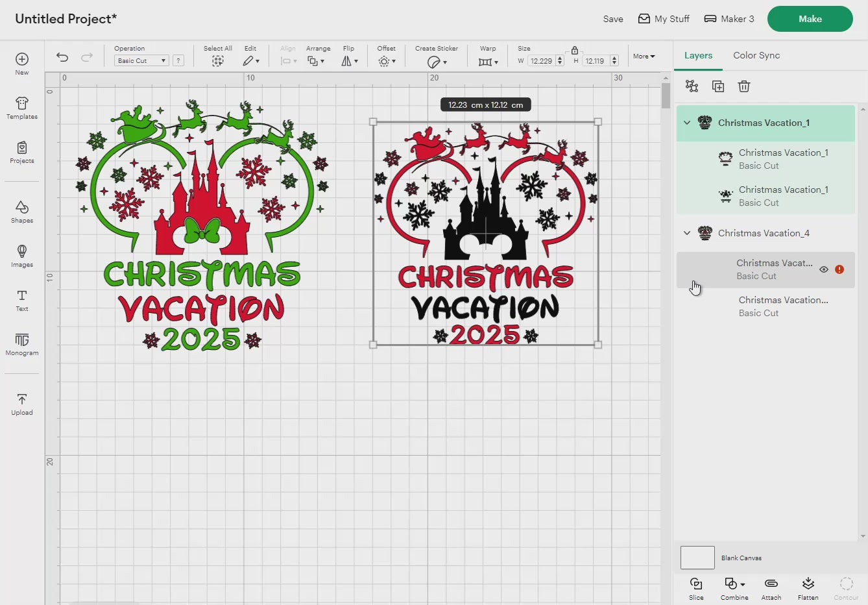Screen dimensions: 868x605
Task: Redo the last undone action
Action: point(86,57)
